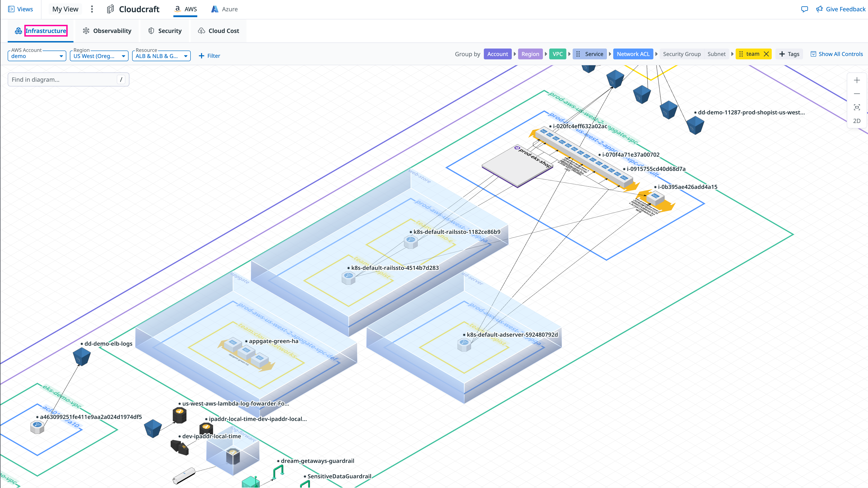The image size is (868, 488).
Task: Toggle the 2D view mode
Action: pos(857,121)
